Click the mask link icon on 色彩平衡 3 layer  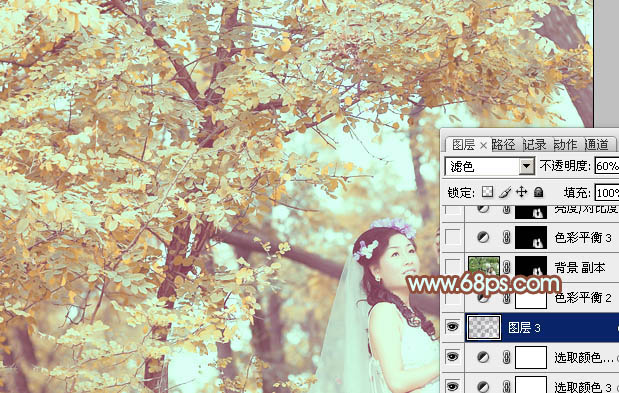(507, 237)
